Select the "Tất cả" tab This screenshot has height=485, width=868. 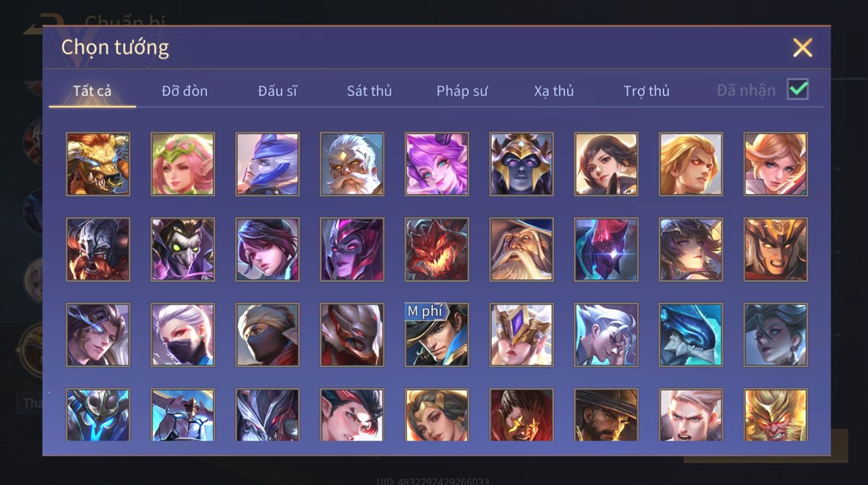pyautogui.click(x=92, y=91)
